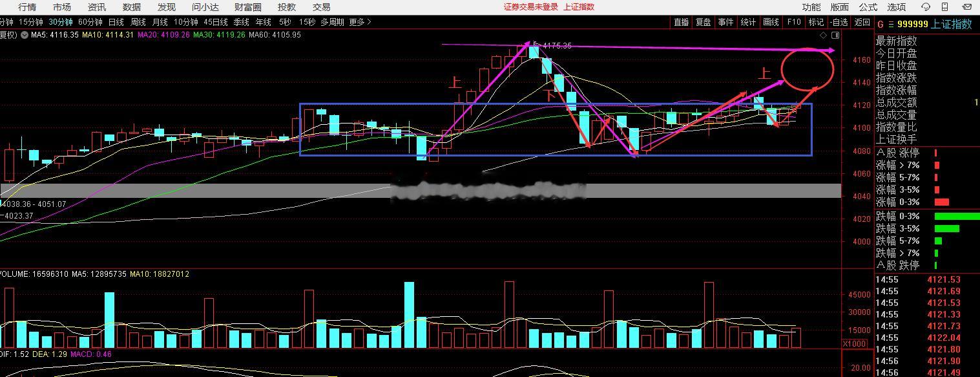This screenshot has height=377, width=980.
Task: Open the 功能 menu
Action: point(811,7)
